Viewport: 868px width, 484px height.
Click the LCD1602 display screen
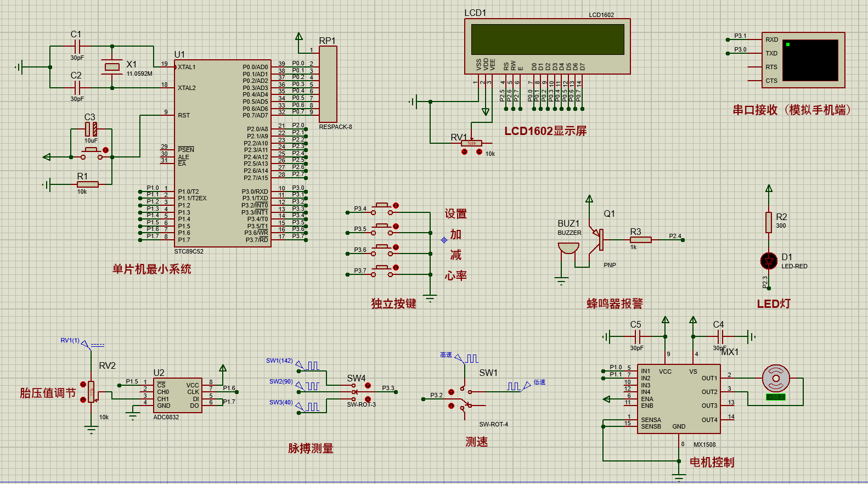547,40
